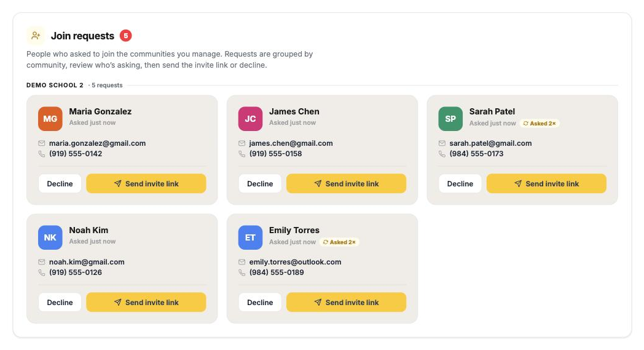Click the envelope icon beside noah.kim@gmail.com
The height and width of the screenshot is (350, 644).
click(42, 262)
